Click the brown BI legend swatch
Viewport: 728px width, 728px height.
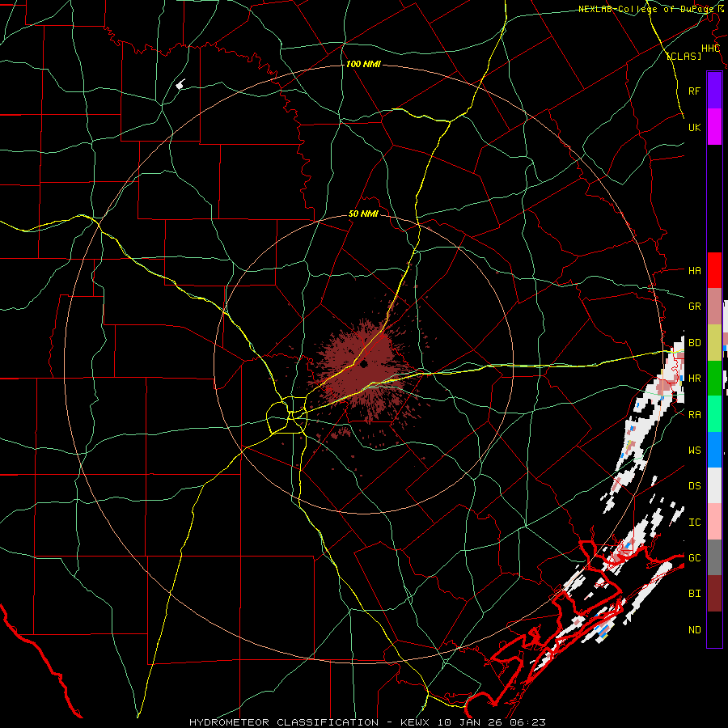point(714,594)
